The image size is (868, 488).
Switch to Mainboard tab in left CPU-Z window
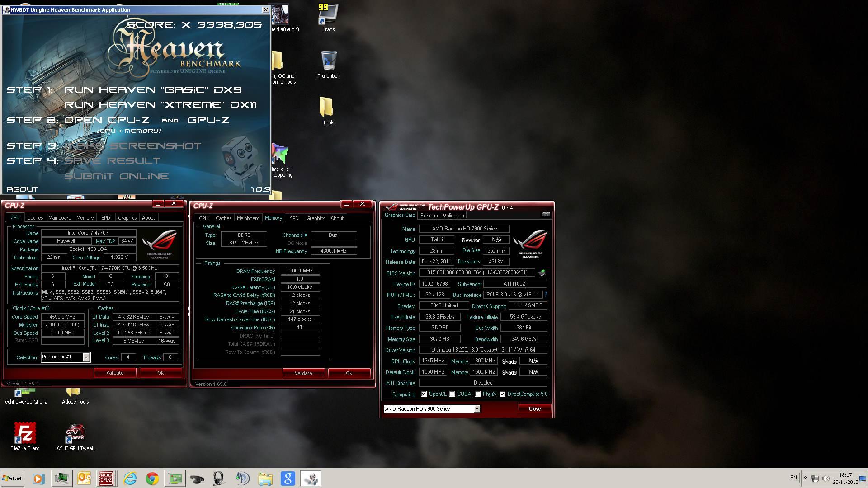click(60, 218)
